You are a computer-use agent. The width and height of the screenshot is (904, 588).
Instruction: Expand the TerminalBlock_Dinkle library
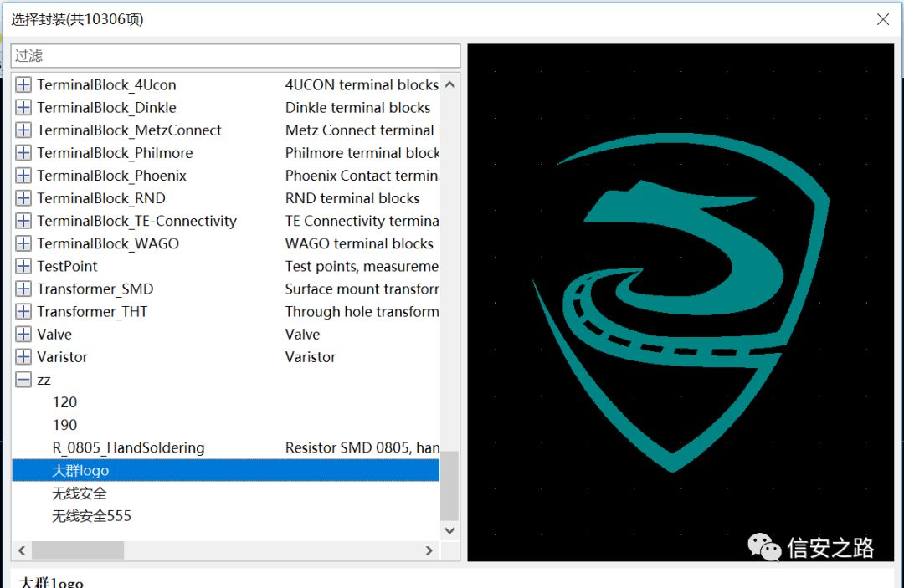coord(23,108)
